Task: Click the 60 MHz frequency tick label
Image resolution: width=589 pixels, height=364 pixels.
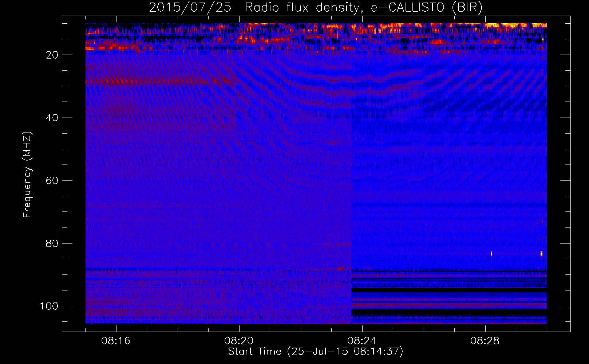Action: (52, 181)
